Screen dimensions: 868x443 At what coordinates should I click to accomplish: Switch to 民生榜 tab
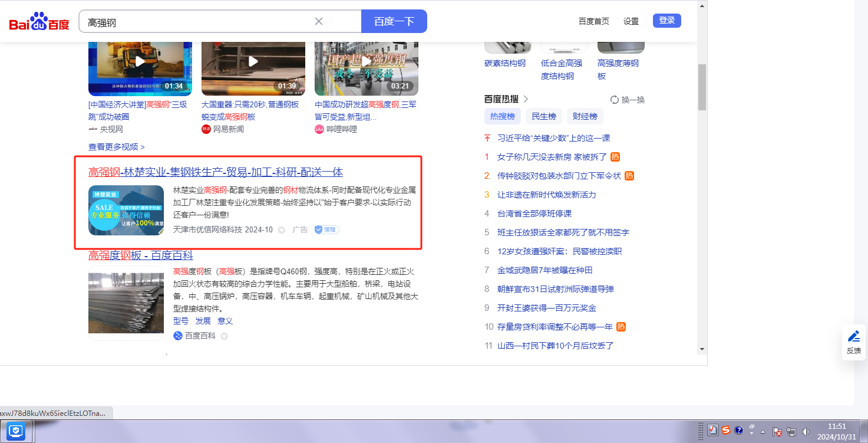coord(544,116)
